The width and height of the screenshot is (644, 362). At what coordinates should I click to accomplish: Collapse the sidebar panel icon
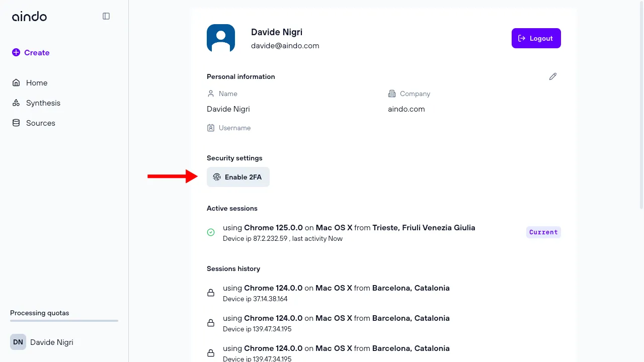click(x=106, y=16)
